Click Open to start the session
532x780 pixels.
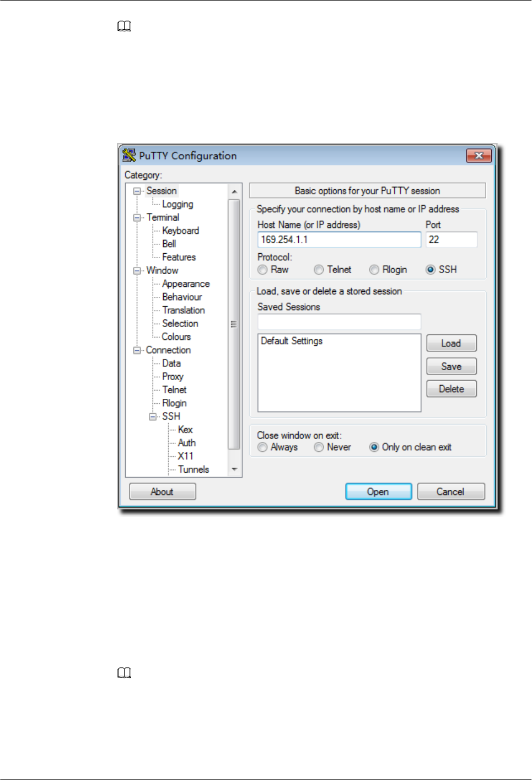[x=378, y=491]
